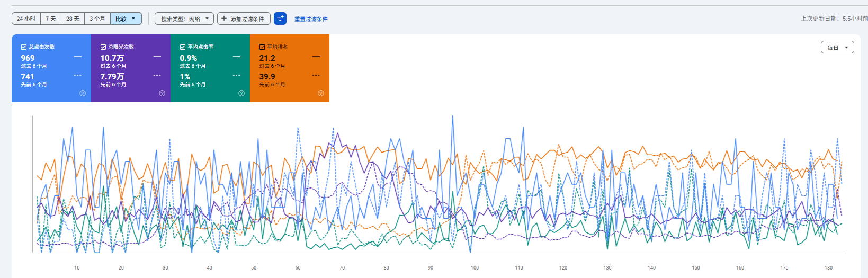
Task: Select the 28 天 date range
Action: click(x=73, y=19)
